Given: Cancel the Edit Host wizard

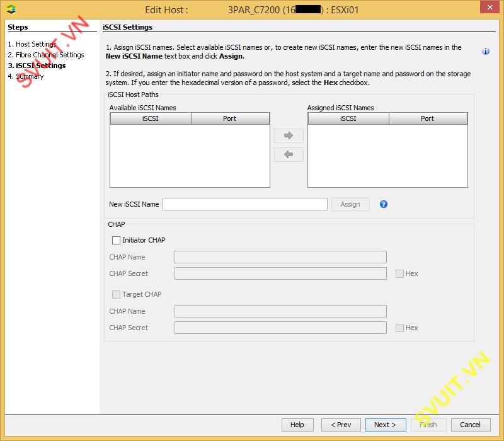Looking at the screenshot, I should coord(471,425).
